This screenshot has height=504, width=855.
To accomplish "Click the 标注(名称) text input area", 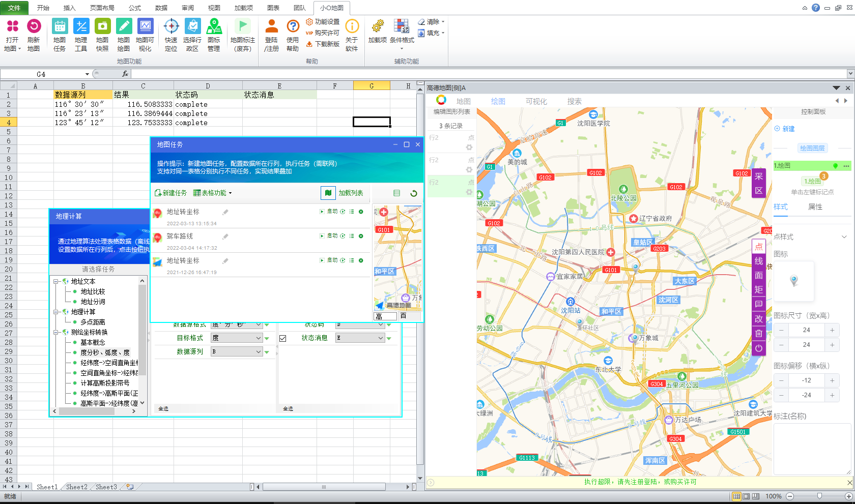I will tap(812, 449).
